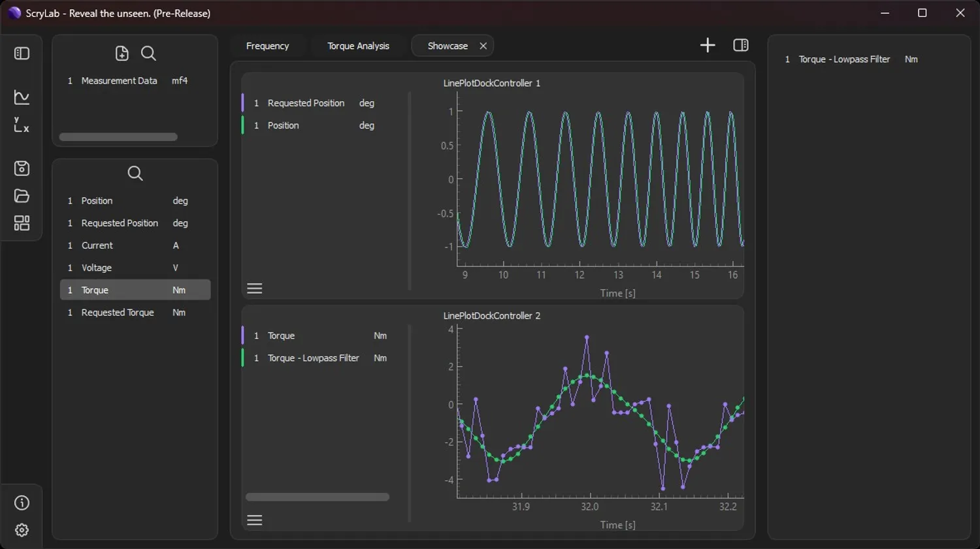
Task: Switch to the Frequency tab
Action: point(267,46)
